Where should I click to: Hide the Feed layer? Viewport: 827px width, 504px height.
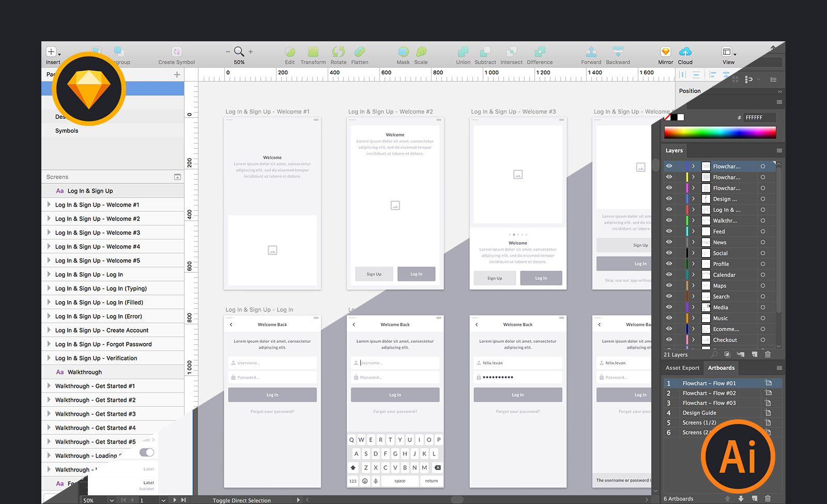pos(669,231)
